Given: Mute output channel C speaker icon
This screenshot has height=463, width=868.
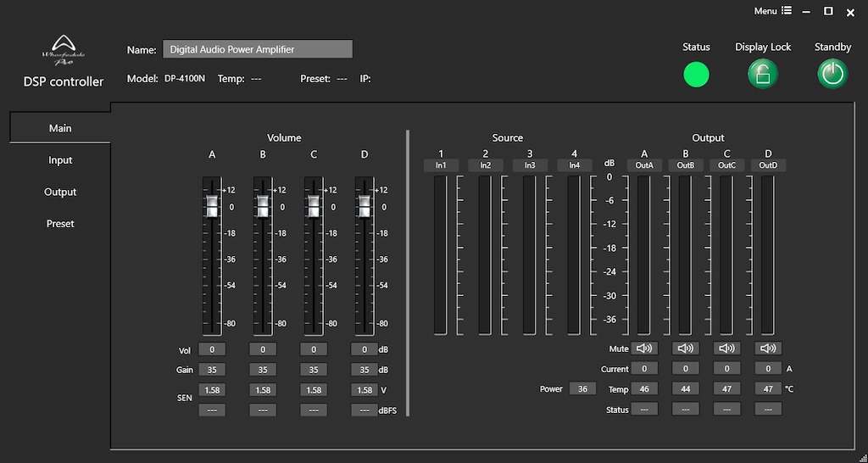Looking at the screenshot, I should tap(726, 349).
